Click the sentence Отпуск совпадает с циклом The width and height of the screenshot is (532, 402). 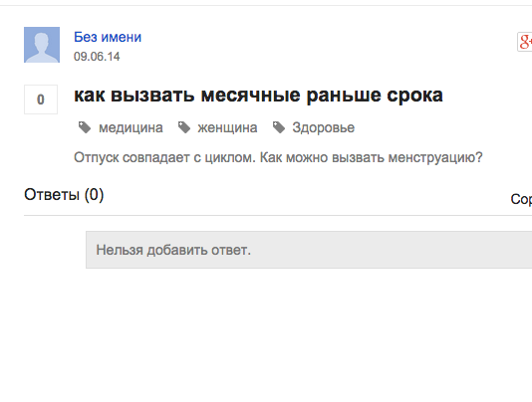(x=164, y=157)
